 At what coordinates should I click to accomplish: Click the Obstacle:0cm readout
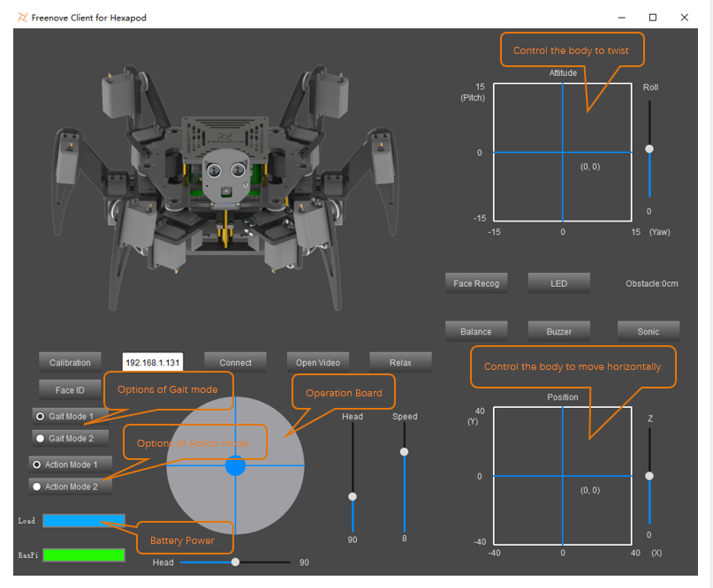point(652,283)
